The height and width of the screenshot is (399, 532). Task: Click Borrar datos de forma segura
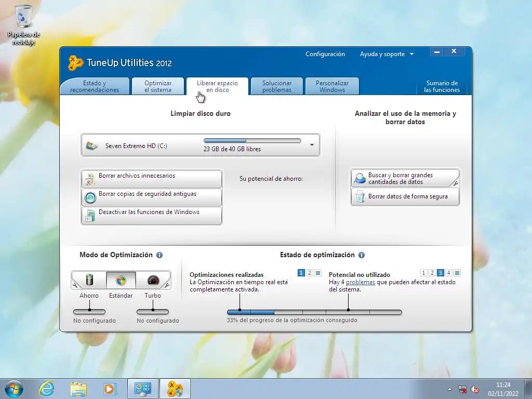(x=405, y=196)
